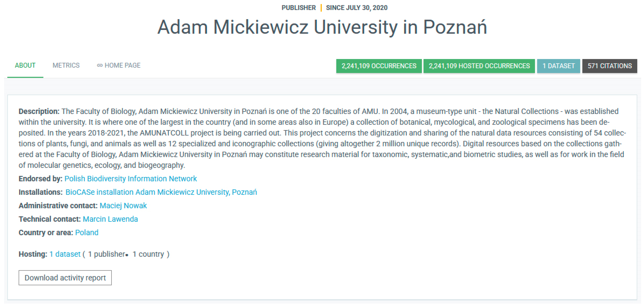Open the Home Page tab label
644x306 pixels.
122,66
